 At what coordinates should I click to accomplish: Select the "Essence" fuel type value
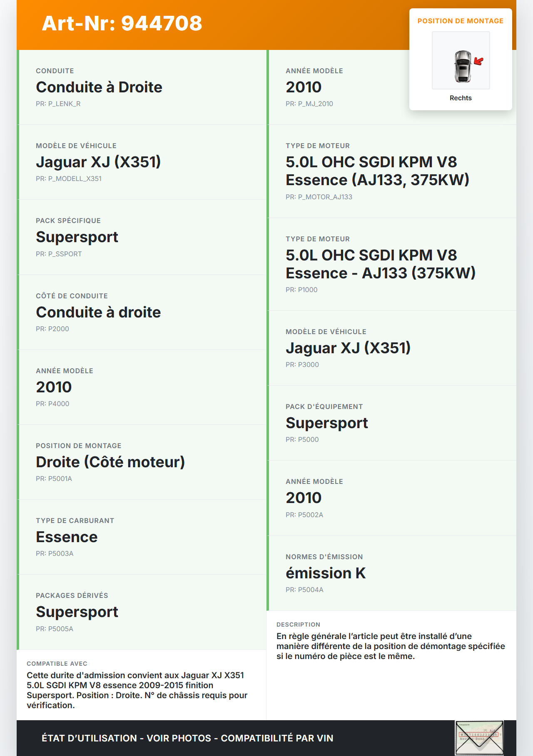(x=67, y=537)
